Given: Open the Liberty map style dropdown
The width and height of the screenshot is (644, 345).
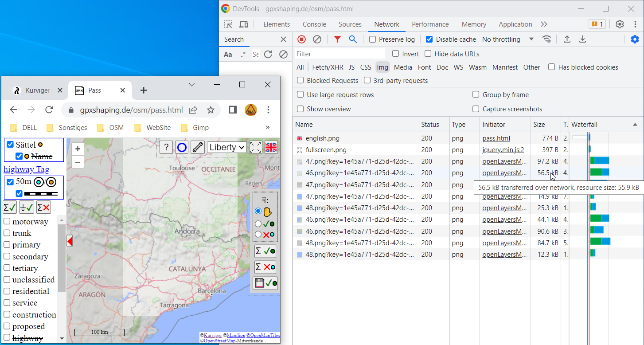Looking at the screenshot, I should [x=227, y=147].
